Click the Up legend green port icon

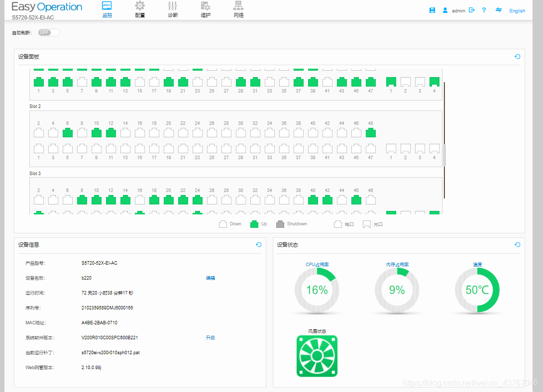tap(254, 224)
